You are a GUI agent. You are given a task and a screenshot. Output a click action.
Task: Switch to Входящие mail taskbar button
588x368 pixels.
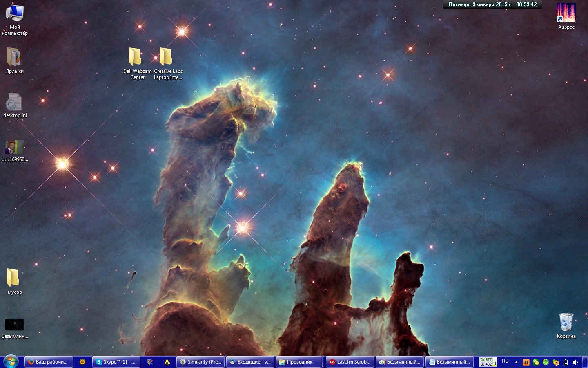250,362
